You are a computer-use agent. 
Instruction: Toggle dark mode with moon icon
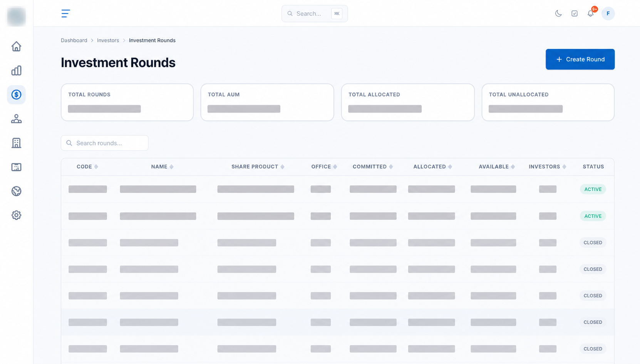tap(558, 13)
